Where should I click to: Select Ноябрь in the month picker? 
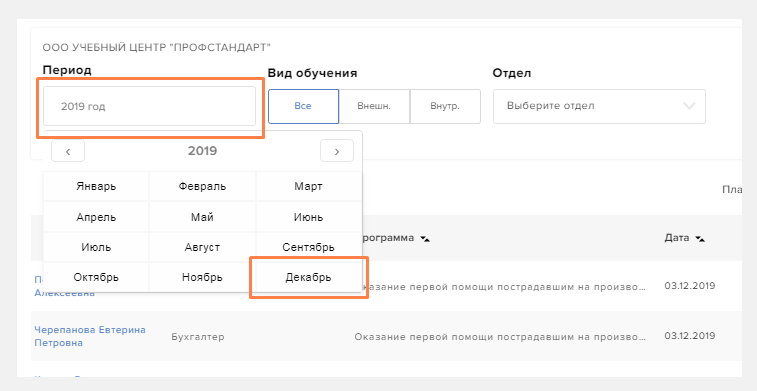coord(202,278)
